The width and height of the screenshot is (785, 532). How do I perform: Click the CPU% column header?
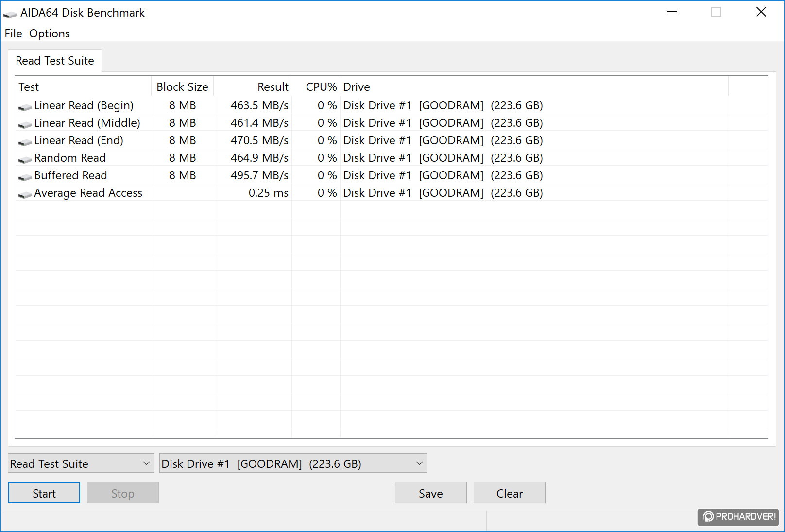[316, 87]
